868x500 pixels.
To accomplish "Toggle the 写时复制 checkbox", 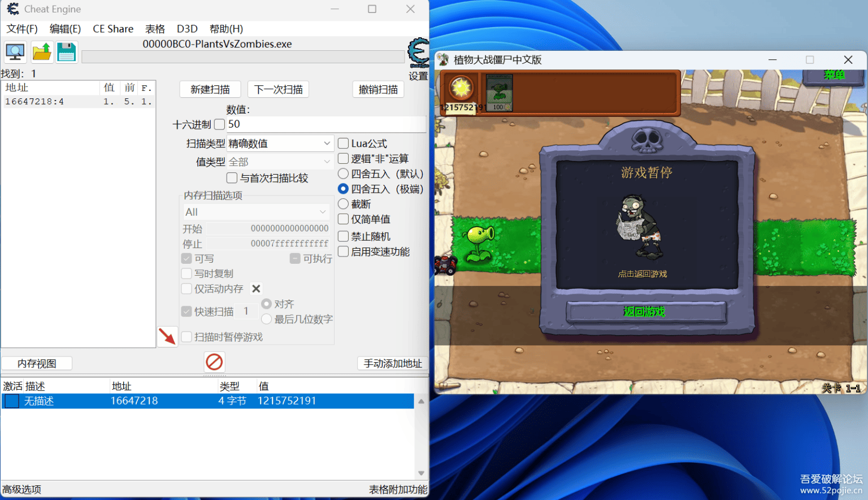I will (186, 273).
